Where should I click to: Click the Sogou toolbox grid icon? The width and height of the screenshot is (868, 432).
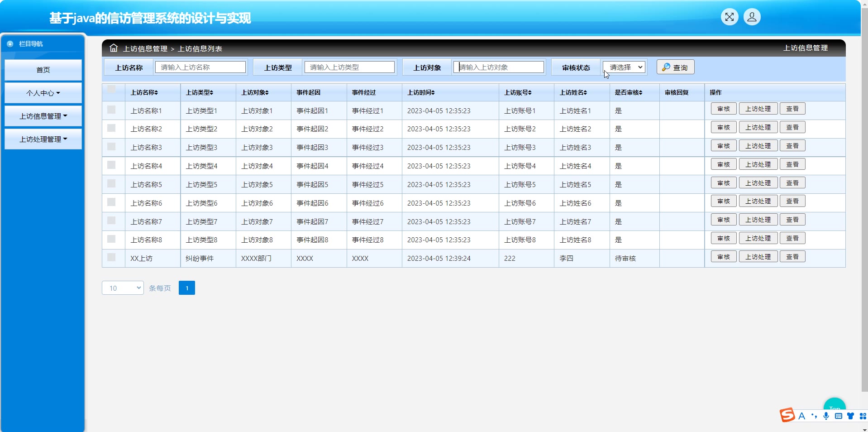863,416
